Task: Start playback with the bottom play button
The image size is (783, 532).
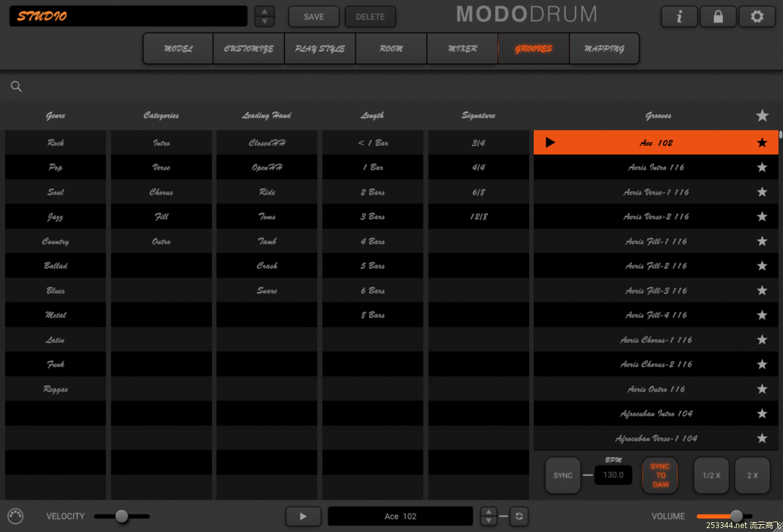Action: pos(303,516)
